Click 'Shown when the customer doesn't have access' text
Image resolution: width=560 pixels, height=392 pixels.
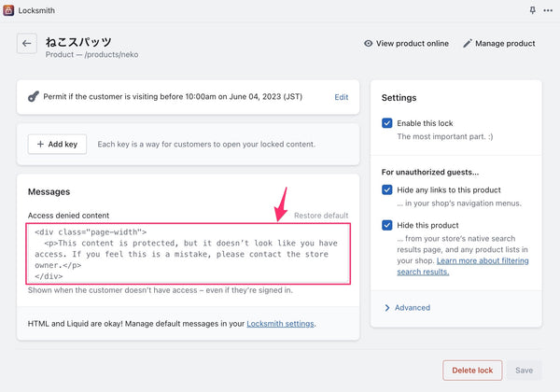[x=161, y=290]
